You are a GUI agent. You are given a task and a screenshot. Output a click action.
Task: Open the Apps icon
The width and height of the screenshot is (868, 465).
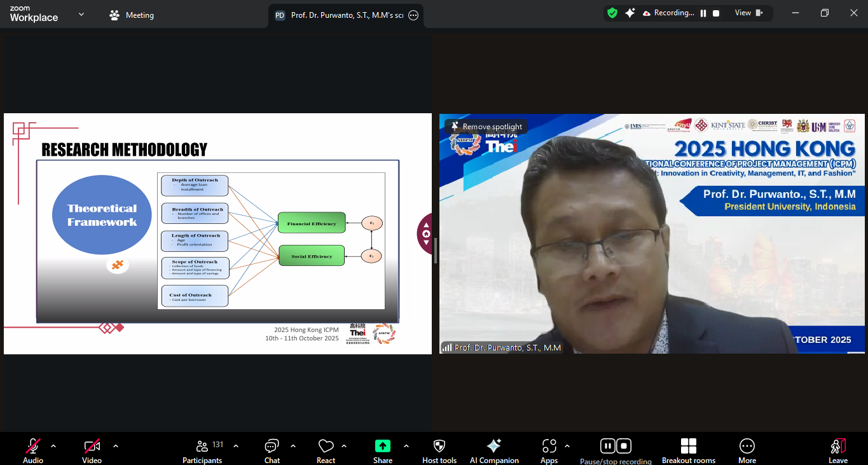pos(549,447)
